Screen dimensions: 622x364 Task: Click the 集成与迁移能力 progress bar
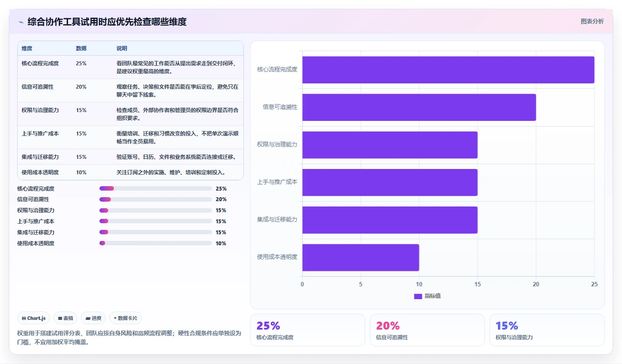[155, 233]
